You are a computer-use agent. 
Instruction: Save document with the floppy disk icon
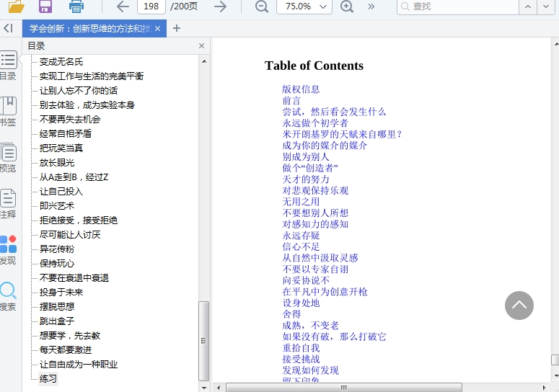coord(45,6)
